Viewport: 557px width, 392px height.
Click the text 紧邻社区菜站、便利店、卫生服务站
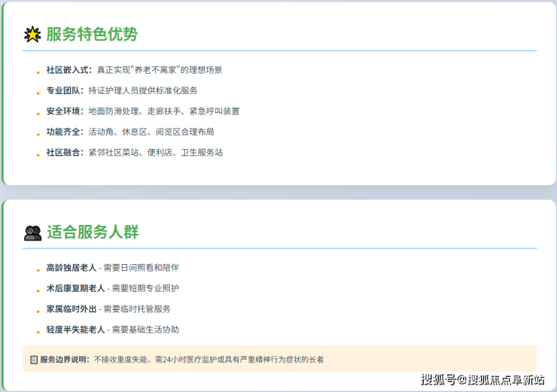[155, 153]
